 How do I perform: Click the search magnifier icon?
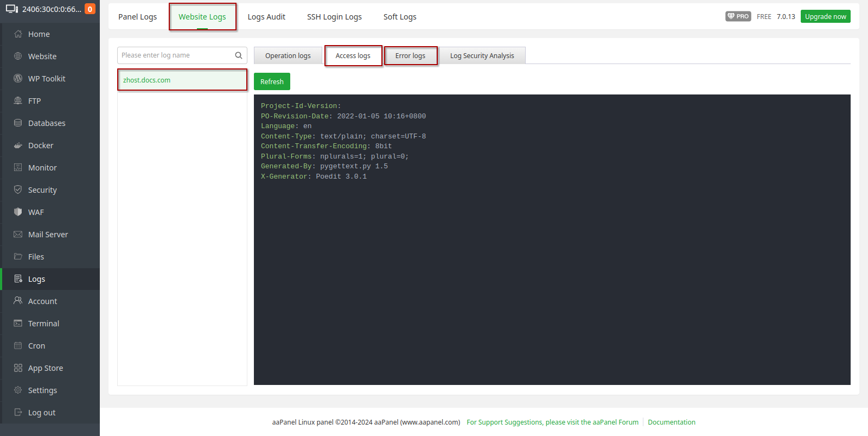pyautogui.click(x=238, y=55)
